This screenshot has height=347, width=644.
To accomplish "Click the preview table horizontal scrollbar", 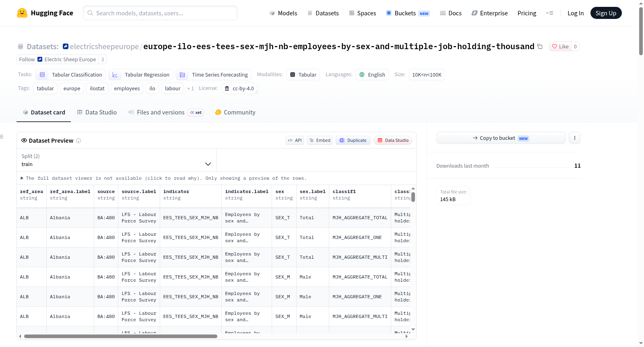I will (x=121, y=336).
